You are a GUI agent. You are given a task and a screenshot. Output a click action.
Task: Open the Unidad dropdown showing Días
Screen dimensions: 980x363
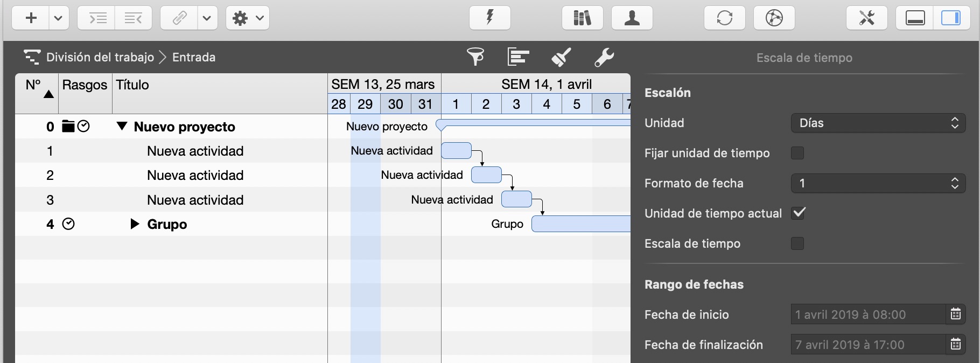tap(878, 123)
